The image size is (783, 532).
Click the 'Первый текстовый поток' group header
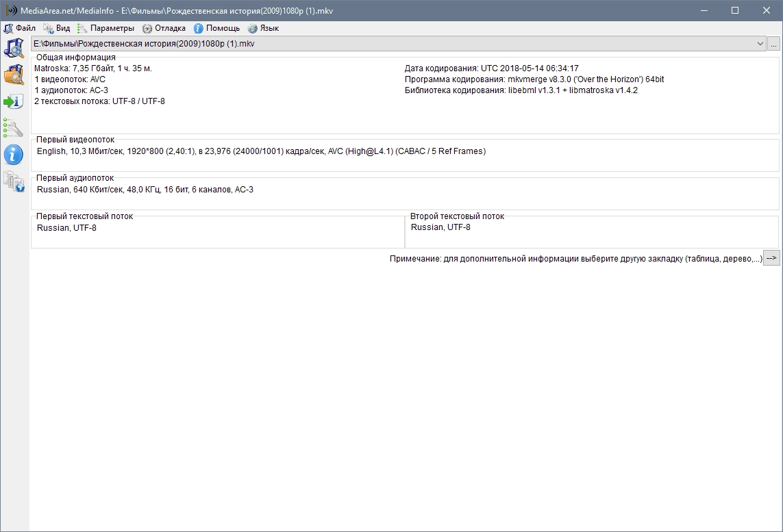tap(84, 216)
